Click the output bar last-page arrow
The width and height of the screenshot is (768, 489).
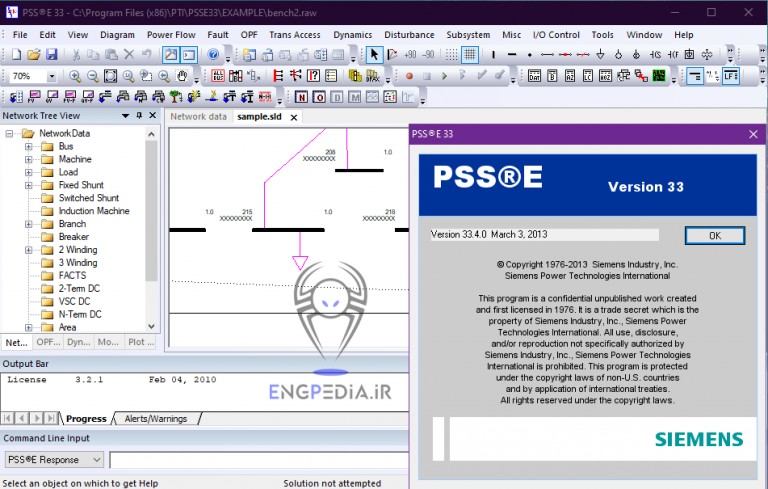pyautogui.click(x=51, y=418)
